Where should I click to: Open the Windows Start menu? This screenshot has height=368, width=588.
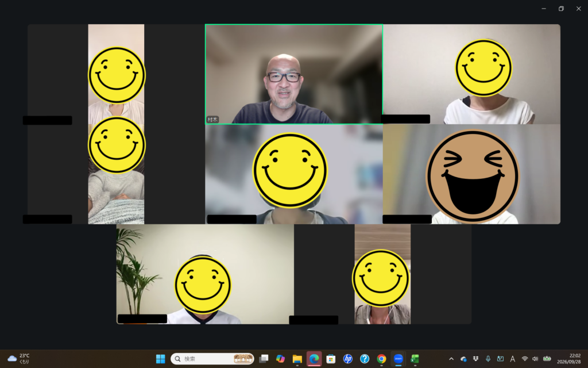tap(161, 359)
